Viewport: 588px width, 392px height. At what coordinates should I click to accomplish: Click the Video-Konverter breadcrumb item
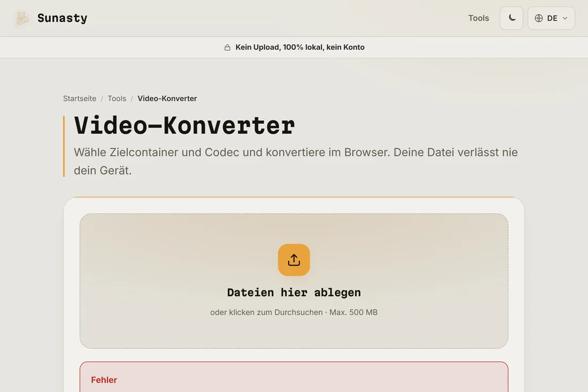(167, 98)
